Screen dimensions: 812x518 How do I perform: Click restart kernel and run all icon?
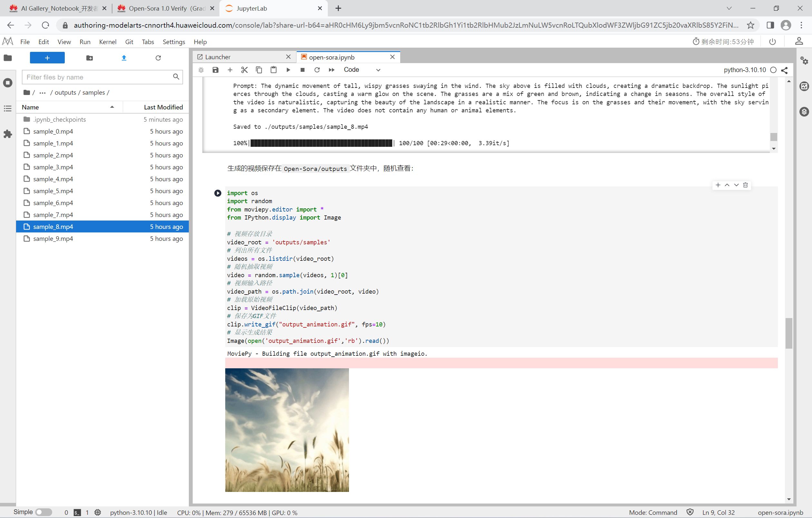pyautogui.click(x=332, y=70)
